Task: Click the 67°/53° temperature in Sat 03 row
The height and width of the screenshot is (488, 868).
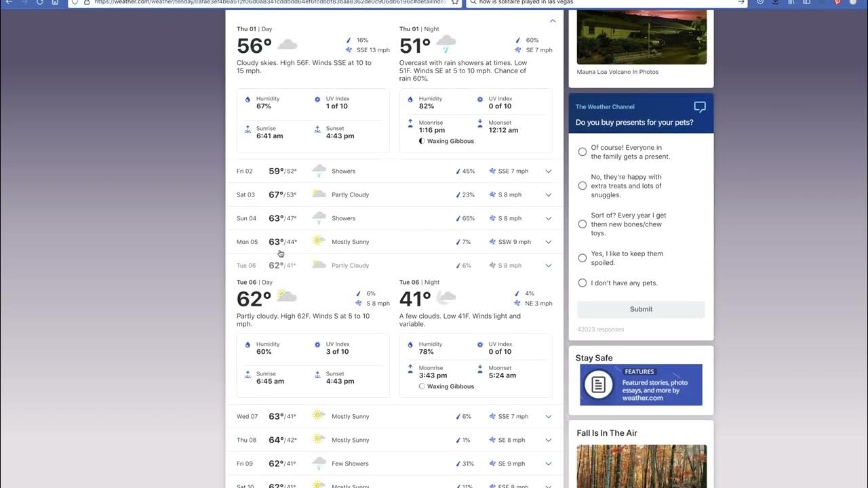Action: pyautogui.click(x=282, y=195)
